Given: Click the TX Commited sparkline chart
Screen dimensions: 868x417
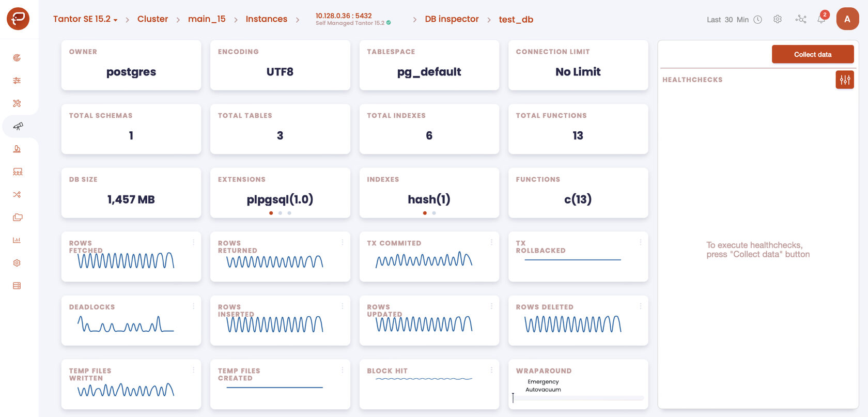Looking at the screenshot, I should point(424,260).
